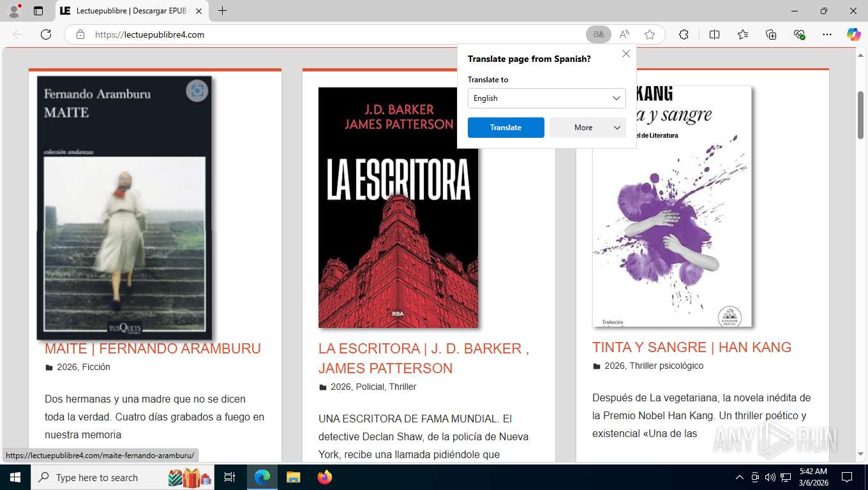Open Task View on taskbar
The image size is (868, 490).
click(230, 477)
